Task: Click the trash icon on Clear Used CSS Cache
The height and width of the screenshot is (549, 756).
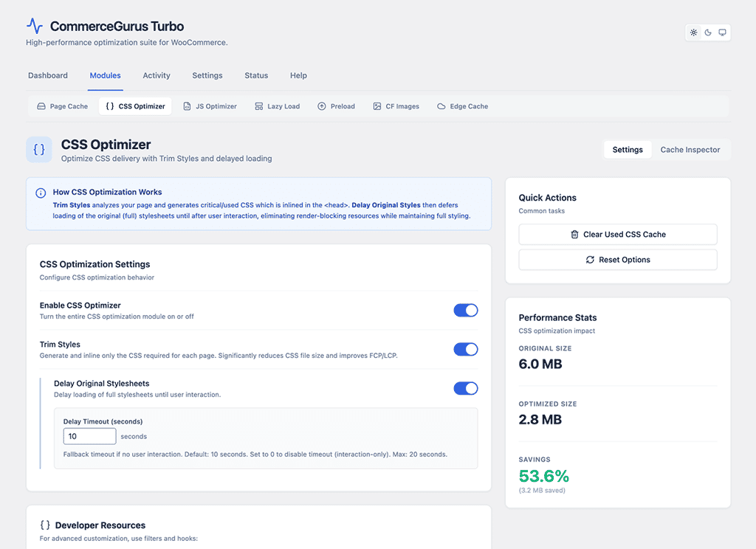Action: point(574,234)
